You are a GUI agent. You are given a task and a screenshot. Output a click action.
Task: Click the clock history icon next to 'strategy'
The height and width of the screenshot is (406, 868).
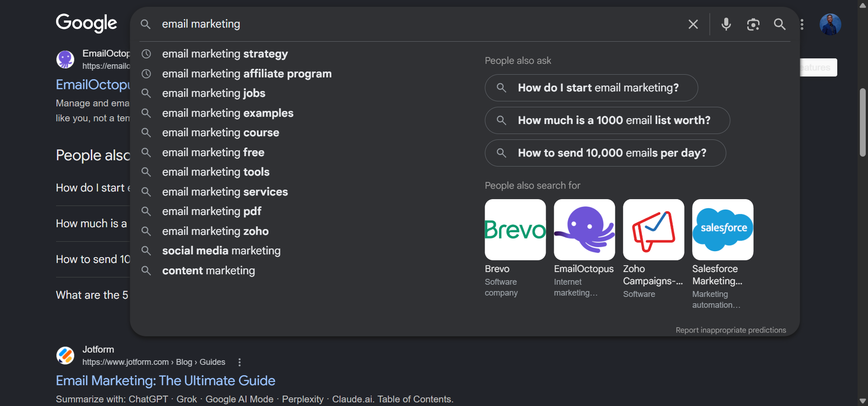coord(146,54)
